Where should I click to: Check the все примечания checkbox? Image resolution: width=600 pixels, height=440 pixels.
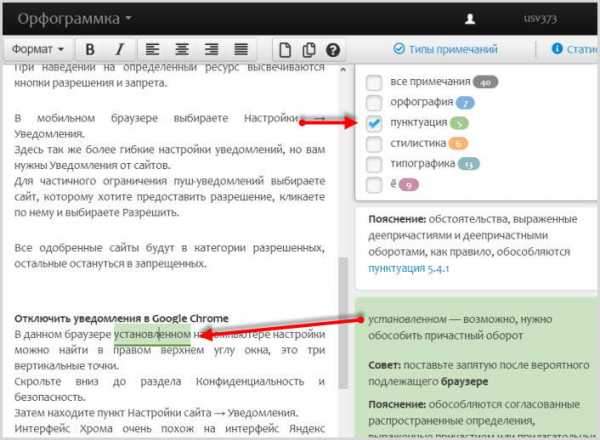pos(374,82)
